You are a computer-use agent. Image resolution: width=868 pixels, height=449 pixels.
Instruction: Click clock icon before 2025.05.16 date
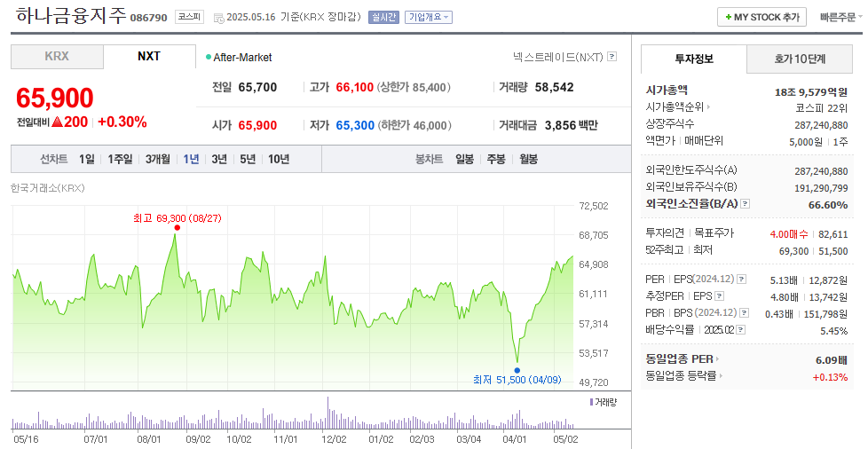(x=218, y=18)
